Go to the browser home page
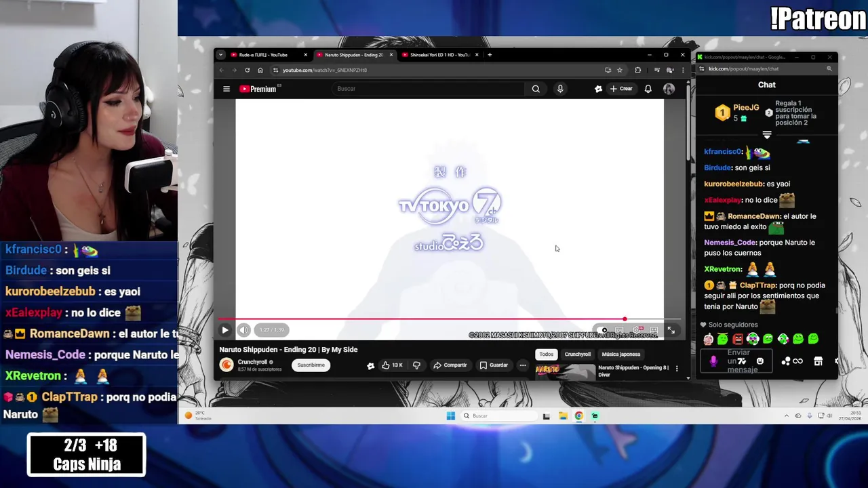The height and width of the screenshot is (488, 868). [260, 70]
